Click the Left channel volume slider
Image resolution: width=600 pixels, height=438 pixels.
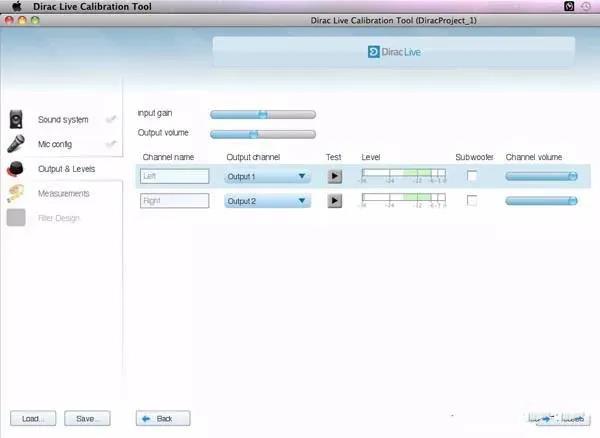coord(541,176)
